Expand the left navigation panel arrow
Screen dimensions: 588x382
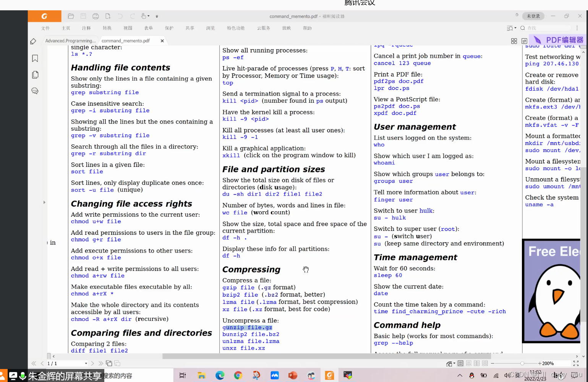pos(44,202)
